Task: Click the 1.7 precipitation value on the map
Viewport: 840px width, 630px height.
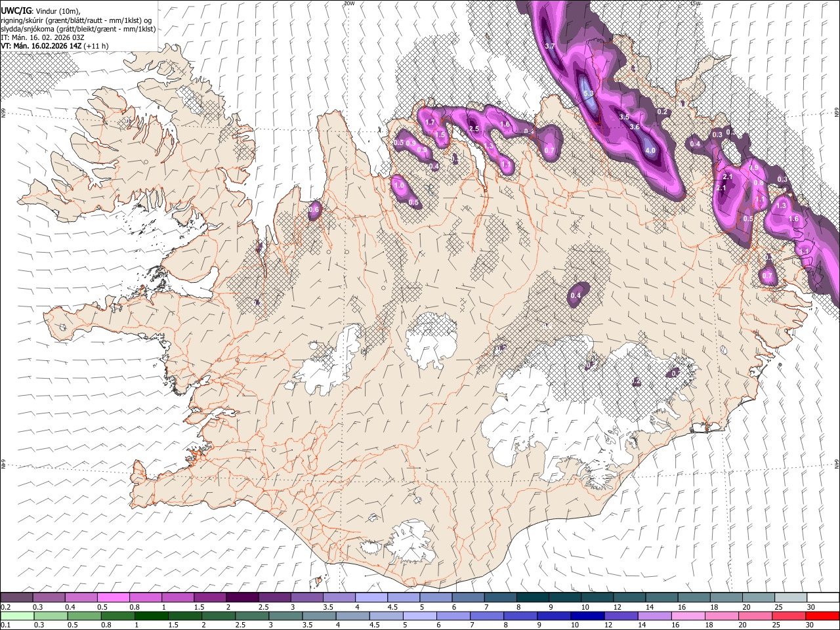Action: click(430, 122)
